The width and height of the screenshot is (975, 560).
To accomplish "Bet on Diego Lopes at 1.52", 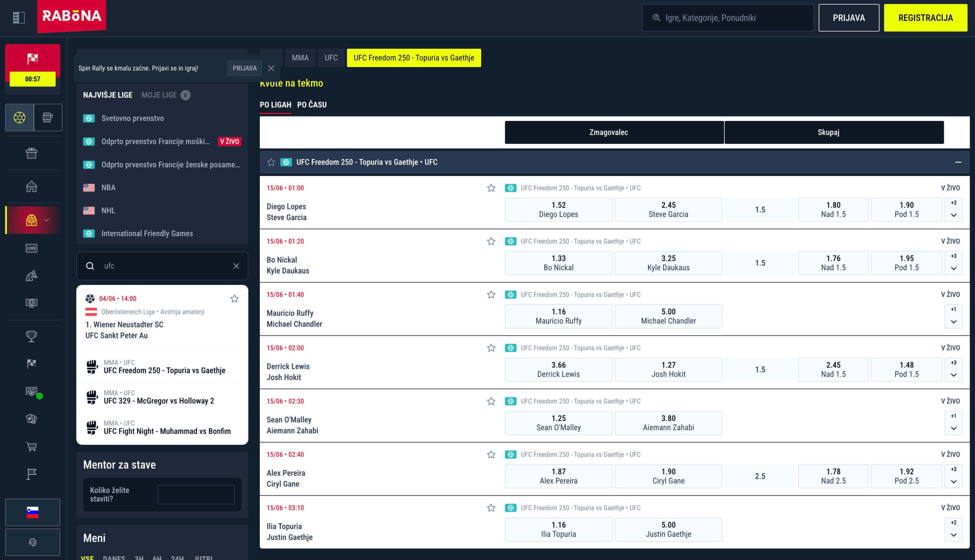I will click(x=558, y=210).
